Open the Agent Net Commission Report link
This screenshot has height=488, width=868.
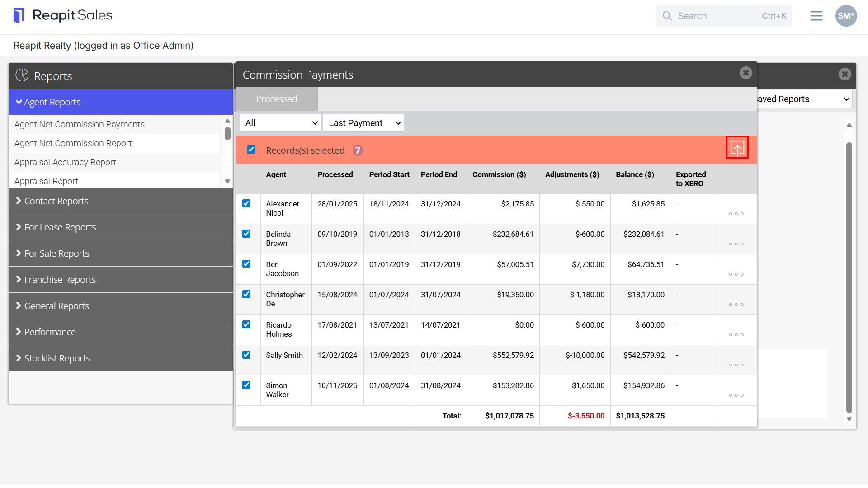click(x=73, y=143)
